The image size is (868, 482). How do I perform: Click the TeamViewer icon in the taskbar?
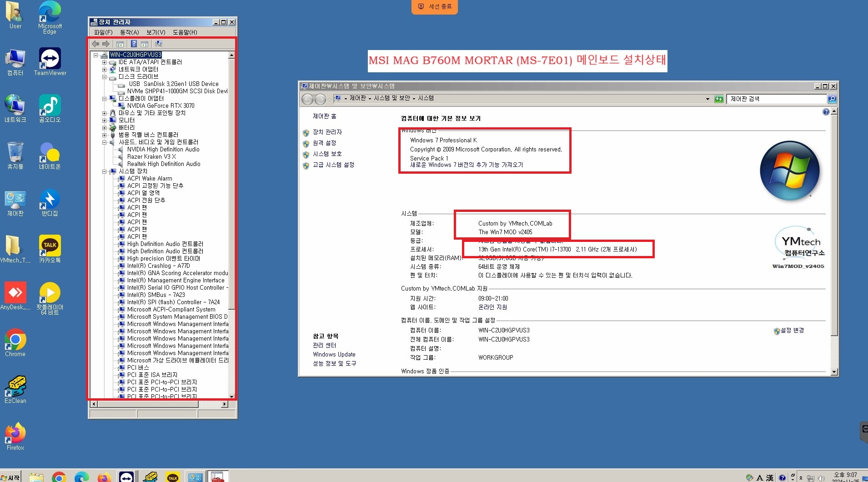[x=126, y=477]
